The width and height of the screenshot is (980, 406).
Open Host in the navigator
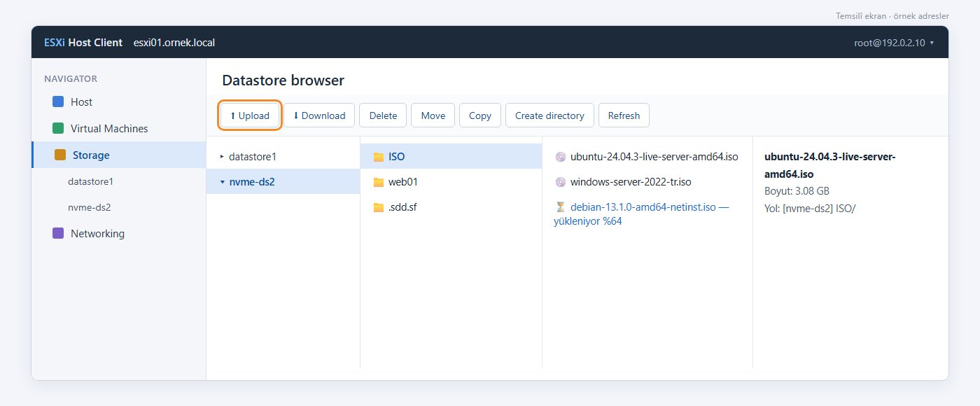pos(119,102)
